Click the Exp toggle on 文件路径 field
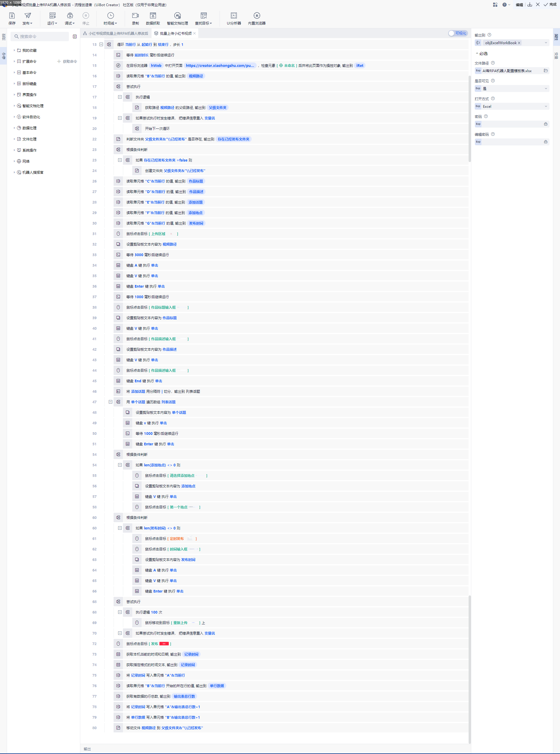Image resolution: width=560 pixels, height=754 pixels. coord(478,70)
